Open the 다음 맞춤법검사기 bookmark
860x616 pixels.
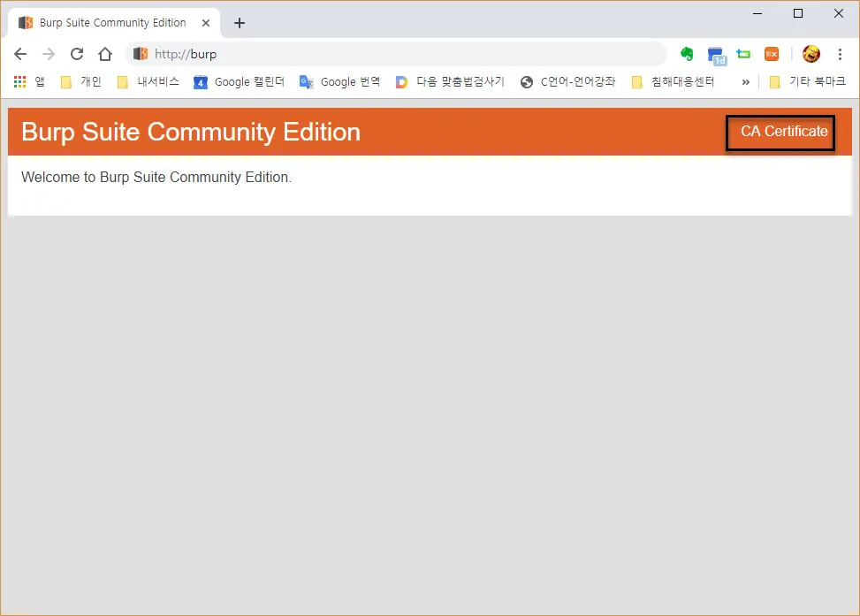tap(450, 81)
